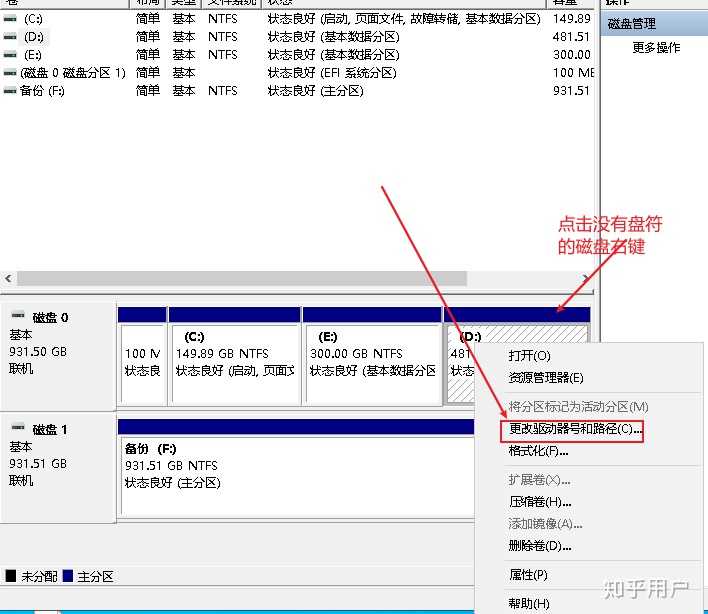Click the 备份 (F:) row drive icon
The image size is (708, 614).
(x=10, y=91)
